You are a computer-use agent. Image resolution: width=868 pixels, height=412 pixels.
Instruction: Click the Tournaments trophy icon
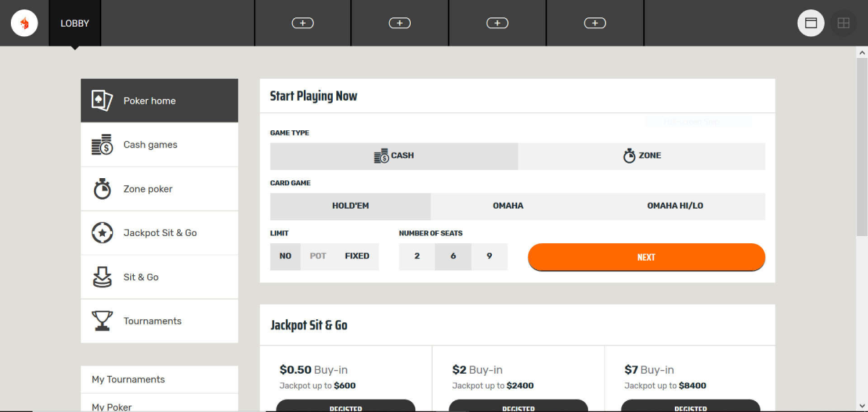coord(102,321)
